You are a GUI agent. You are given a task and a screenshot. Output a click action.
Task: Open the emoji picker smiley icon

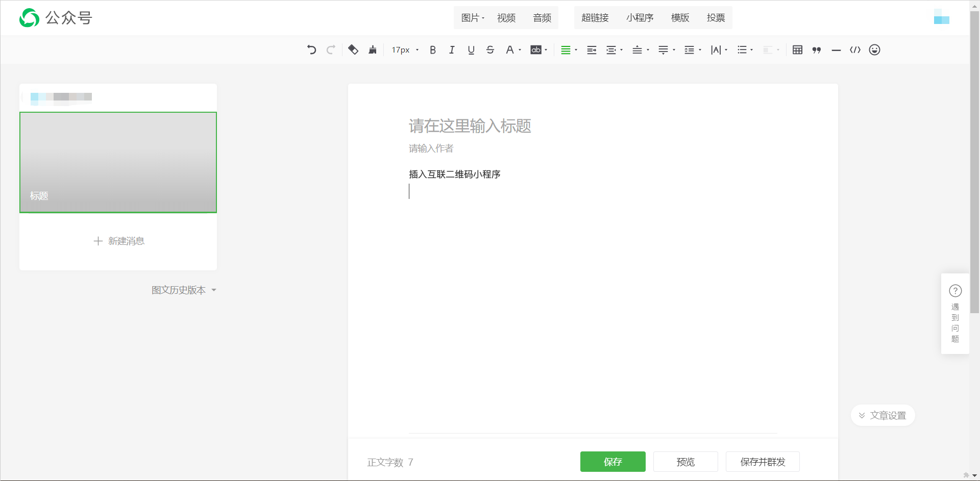(874, 50)
